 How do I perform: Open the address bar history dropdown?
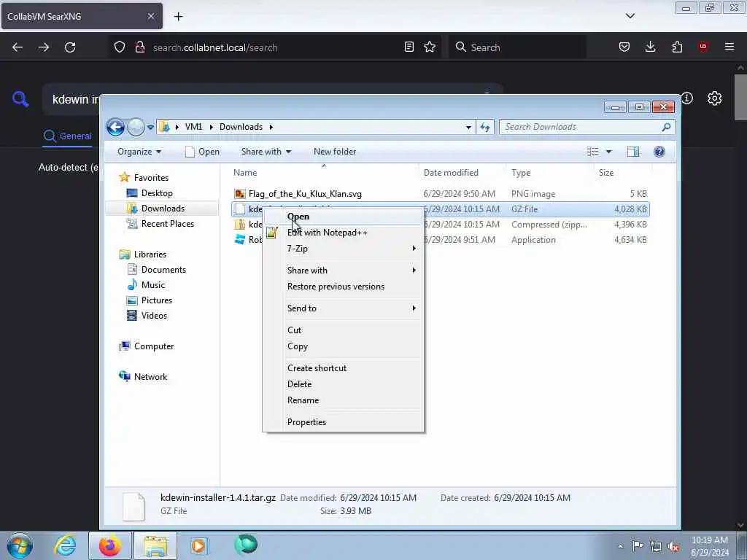(x=468, y=127)
